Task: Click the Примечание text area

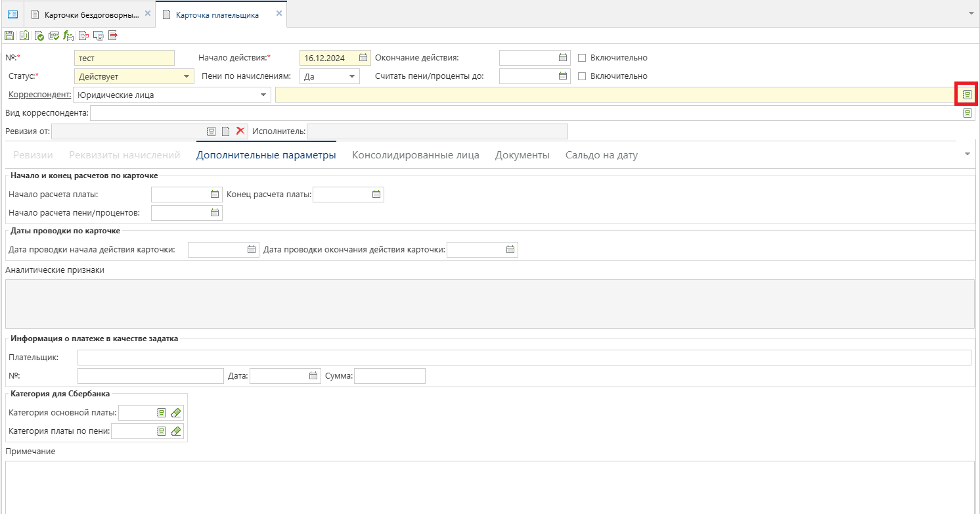Action: (x=489, y=486)
